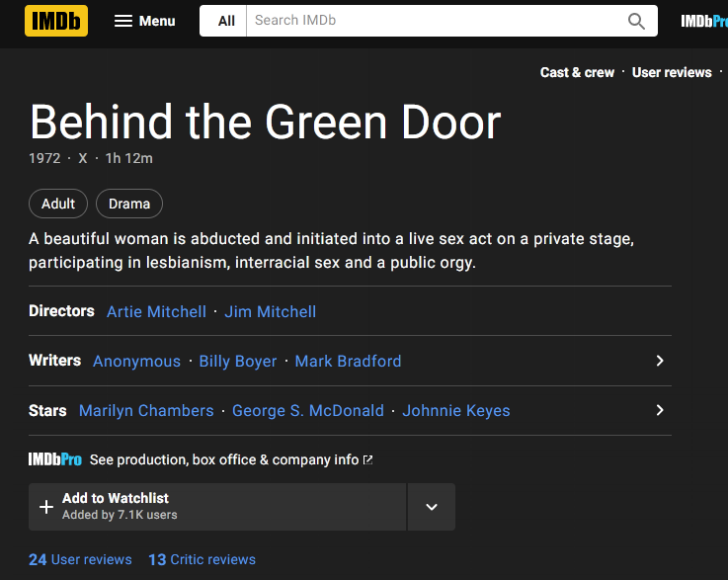728x580 pixels.
Task: Click the 1h 12m runtime text
Action: click(128, 158)
